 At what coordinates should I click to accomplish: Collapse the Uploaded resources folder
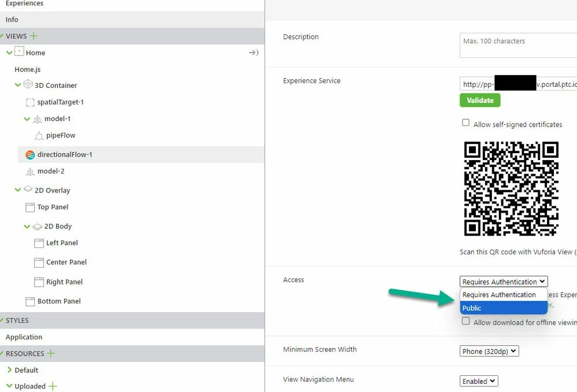coord(10,386)
